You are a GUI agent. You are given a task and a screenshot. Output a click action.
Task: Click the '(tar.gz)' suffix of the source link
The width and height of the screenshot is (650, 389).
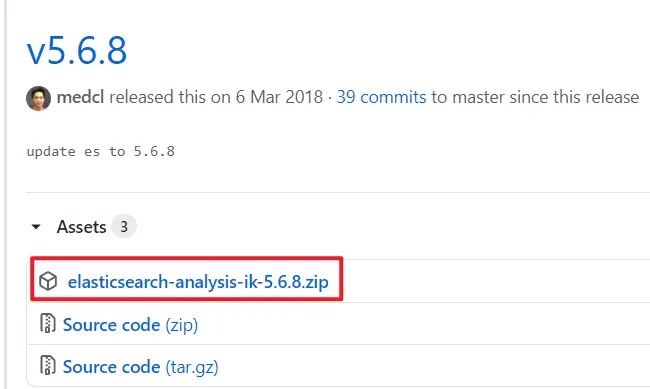tap(192, 367)
